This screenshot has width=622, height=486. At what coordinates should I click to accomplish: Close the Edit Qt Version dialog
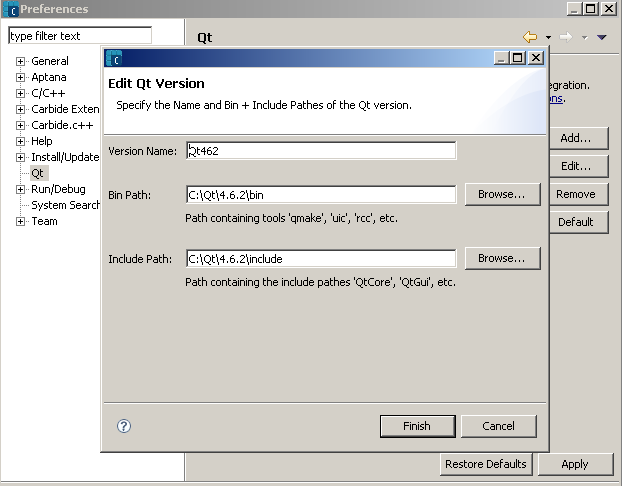point(536,58)
